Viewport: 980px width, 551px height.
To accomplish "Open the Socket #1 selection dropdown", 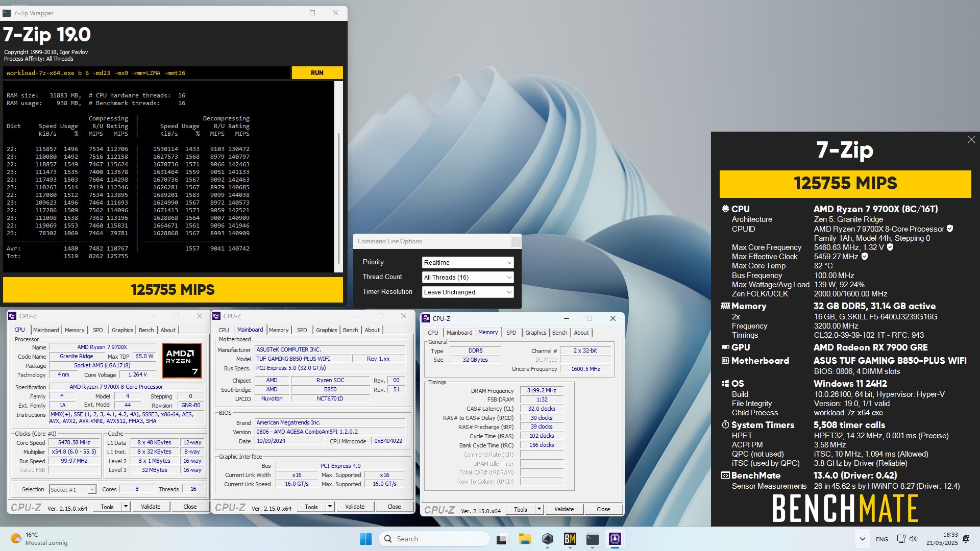I will pyautogui.click(x=72, y=489).
